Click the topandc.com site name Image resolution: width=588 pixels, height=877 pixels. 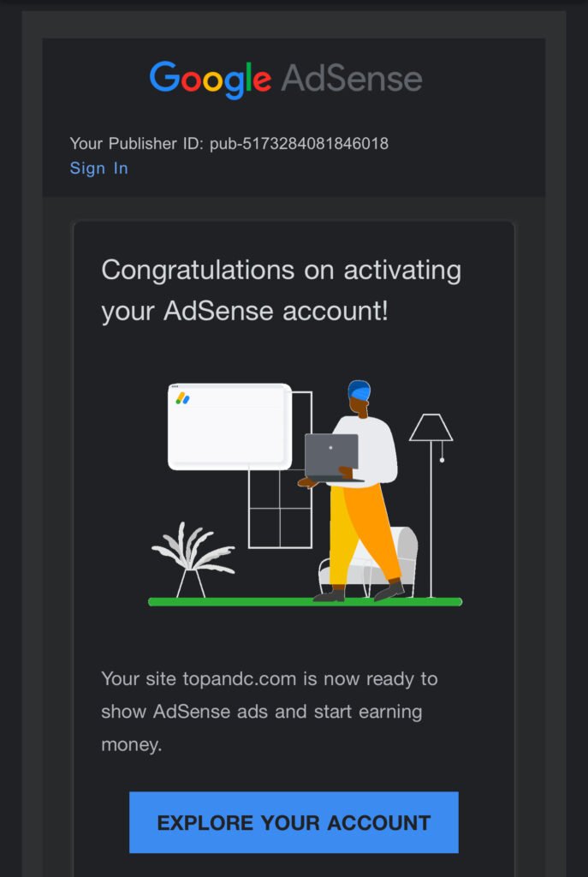click(240, 679)
